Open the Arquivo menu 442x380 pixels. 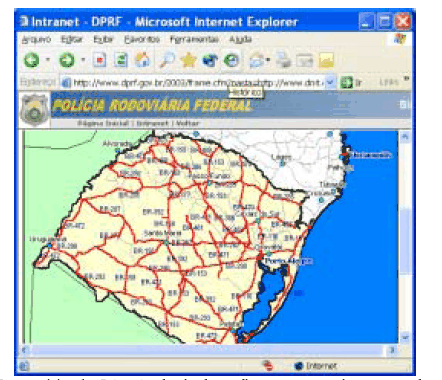(x=36, y=39)
